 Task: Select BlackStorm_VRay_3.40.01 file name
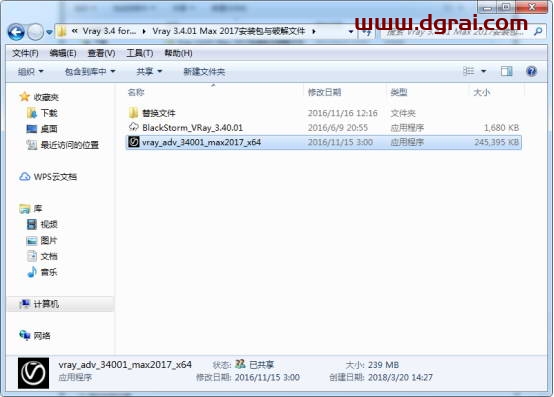(193, 128)
